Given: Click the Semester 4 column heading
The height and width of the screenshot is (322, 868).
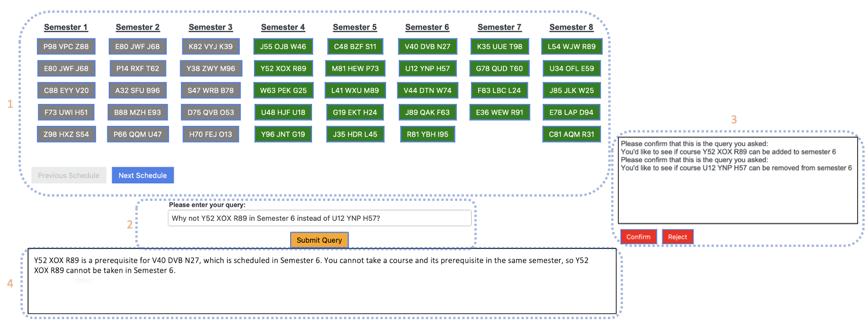Looking at the screenshot, I should pos(283,27).
